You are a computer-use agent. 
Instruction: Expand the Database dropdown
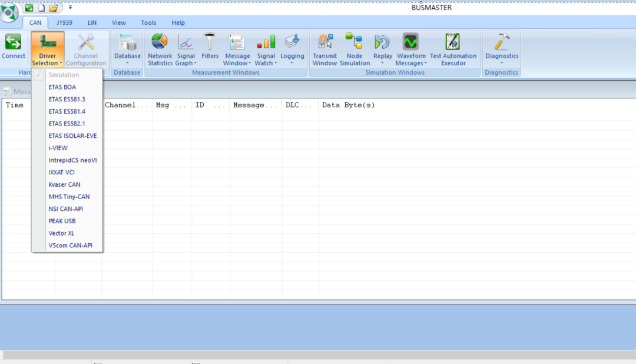127,63
